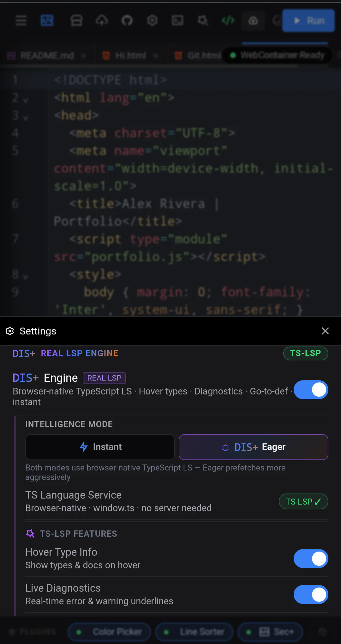341x644 pixels.
Task: Toggle Live Diagnostics switch
Action: coord(311,594)
